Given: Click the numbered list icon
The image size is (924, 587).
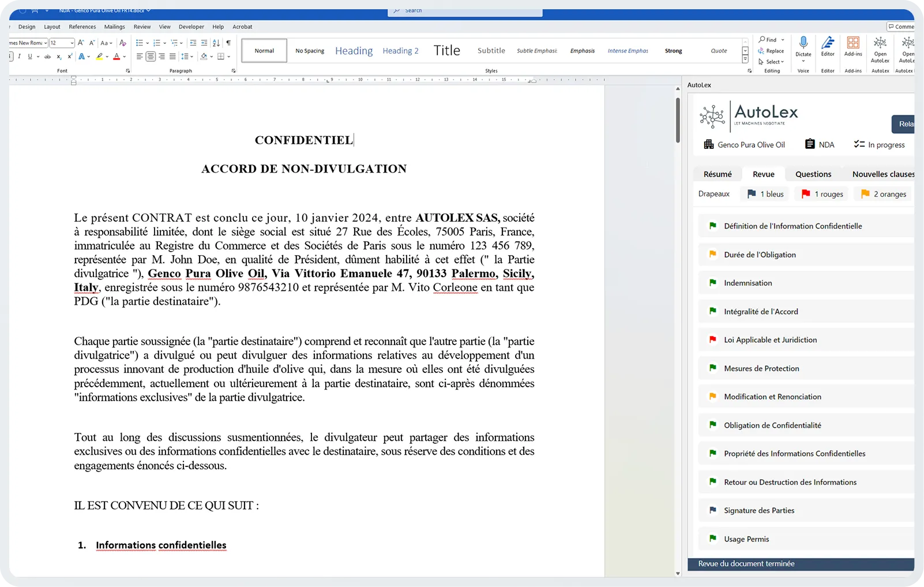Looking at the screenshot, I should point(156,43).
